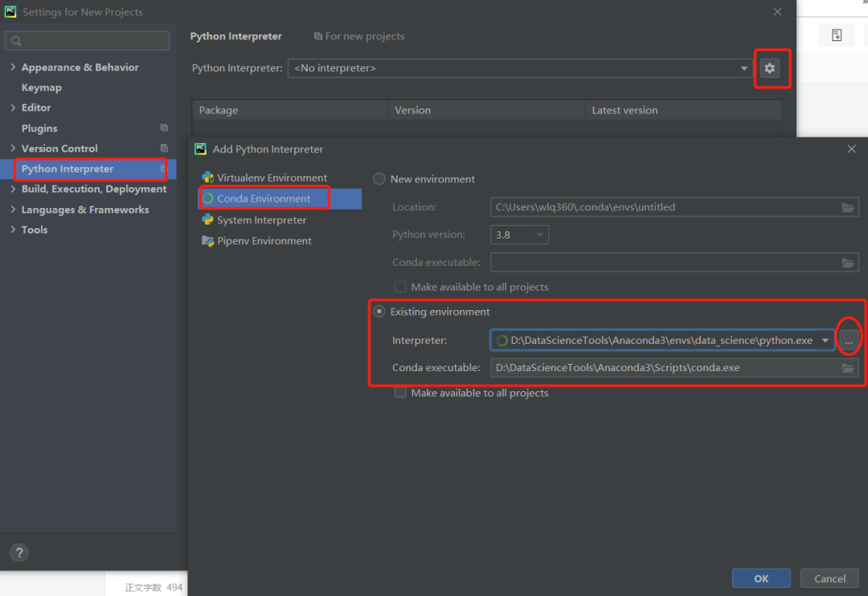This screenshot has height=596, width=868.
Task: Select Pipenv Environment type
Action: coord(264,241)
